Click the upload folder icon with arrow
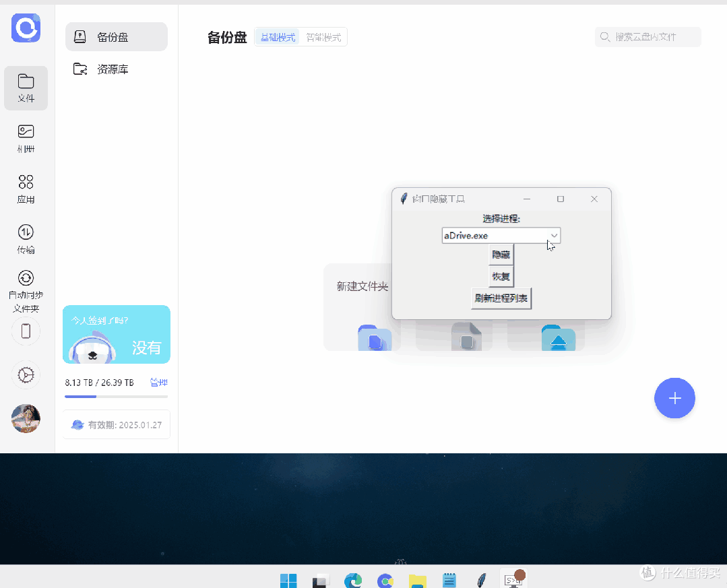Viewport: 727px width, 588px height. tap(559, 338)
